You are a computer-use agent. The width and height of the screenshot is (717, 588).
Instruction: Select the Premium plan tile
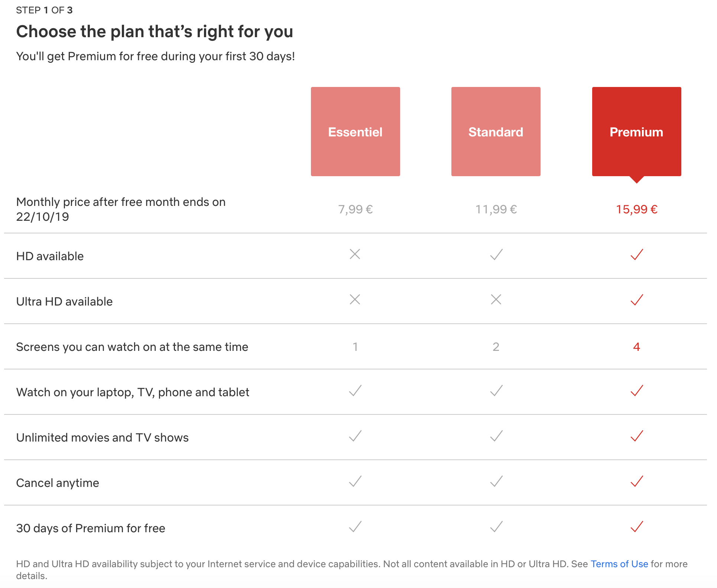(636, 132)
